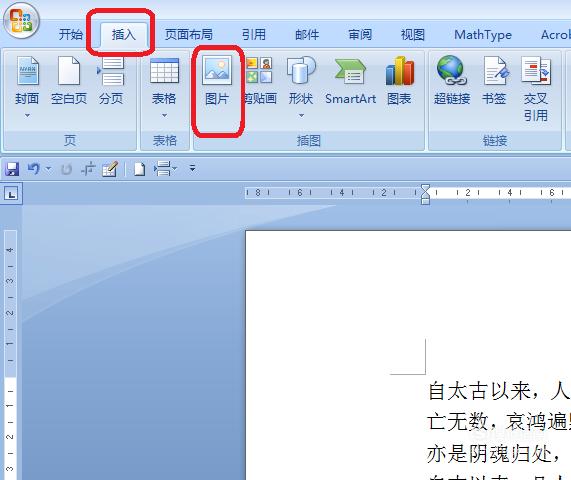This screenshot has width=571, height=480.
Task: Undo the last action
Action: click(x=34, y=169)
